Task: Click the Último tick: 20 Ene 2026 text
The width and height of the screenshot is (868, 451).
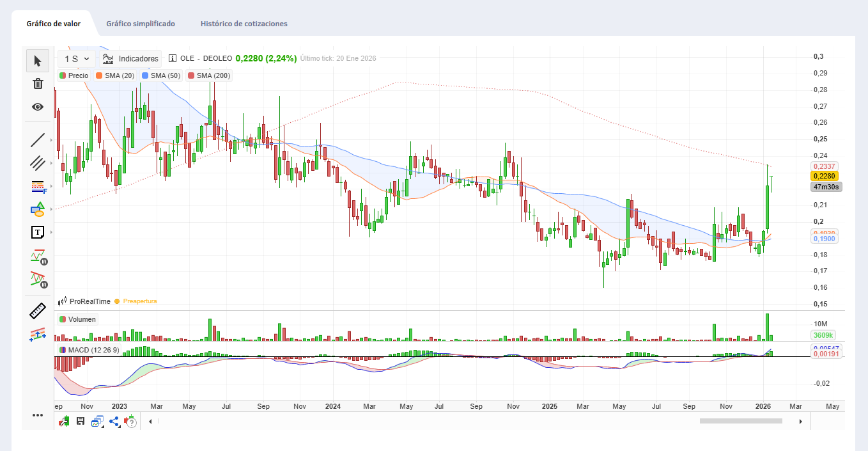Action: click(338, 58)
